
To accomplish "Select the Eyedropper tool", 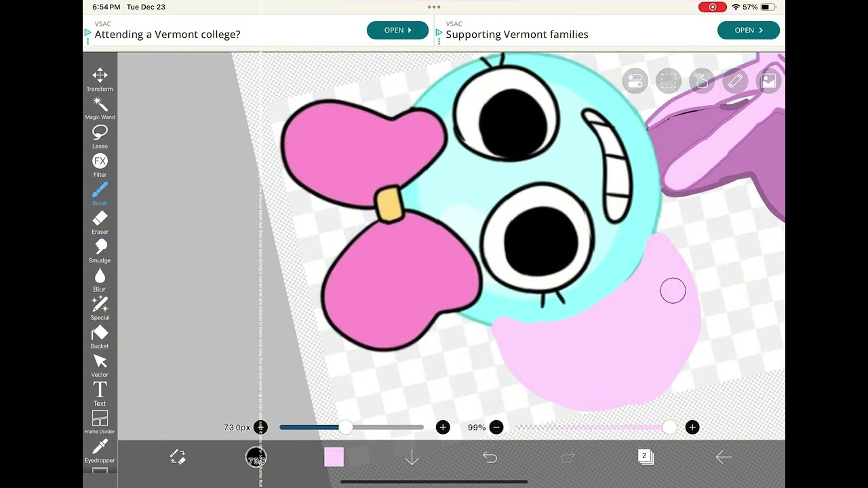I will 100,451.
